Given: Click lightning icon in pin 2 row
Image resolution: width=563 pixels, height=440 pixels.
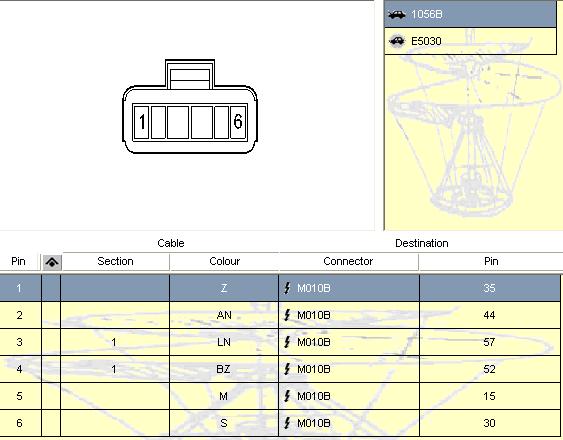Looking at the screenshot, I should pyautogui.click(x=287, y=315).
